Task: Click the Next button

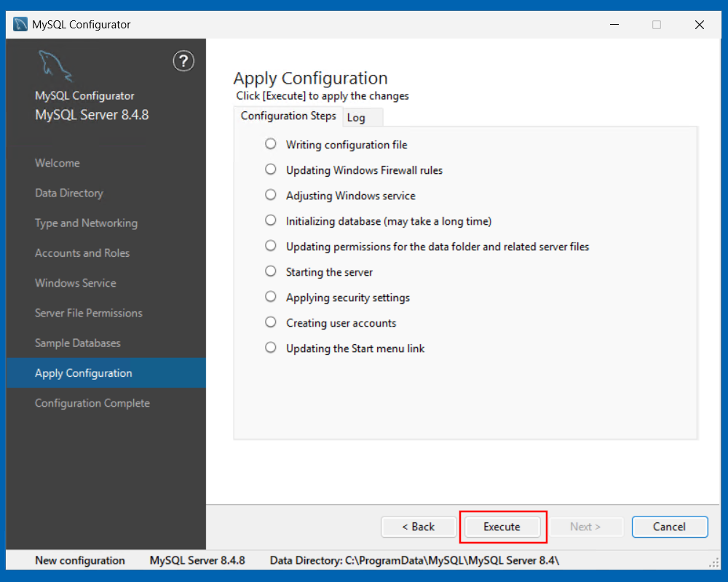Action: [x=585, y=527]
